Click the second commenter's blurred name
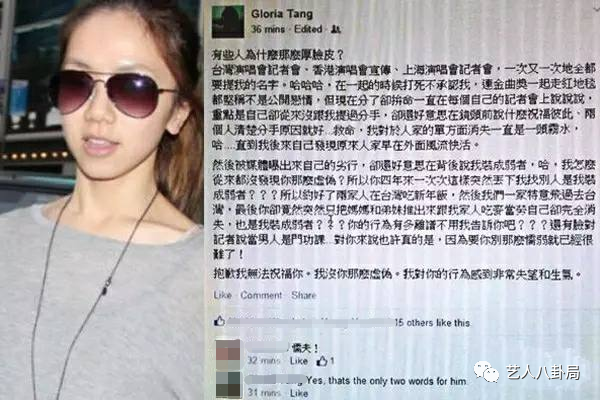Viewport: 600px width, 400px height. (x=274, y=380)
